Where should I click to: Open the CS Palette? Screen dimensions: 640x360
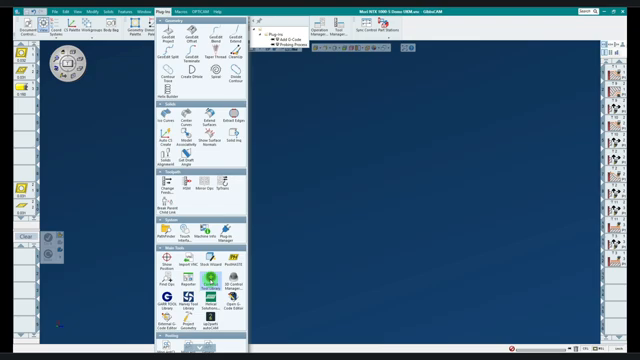72,25
